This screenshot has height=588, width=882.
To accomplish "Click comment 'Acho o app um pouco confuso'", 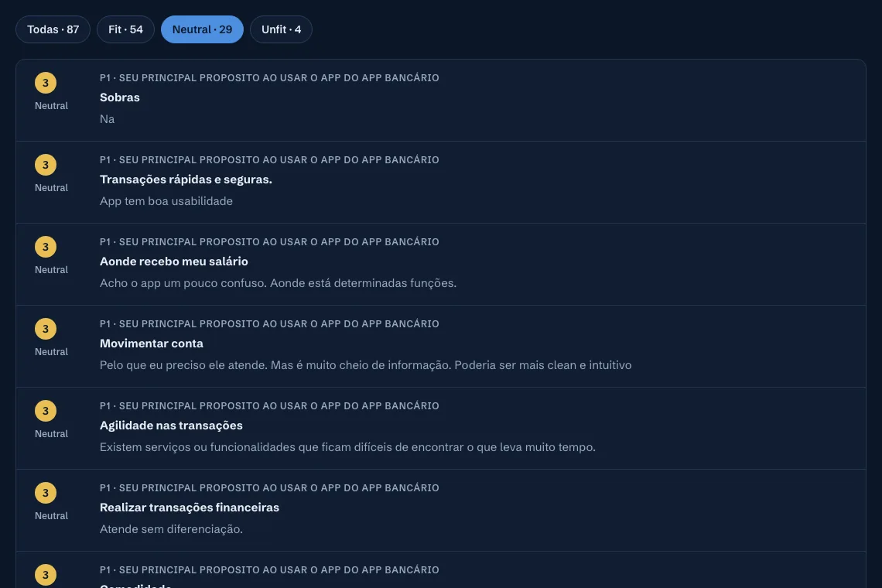I will 278,284.
